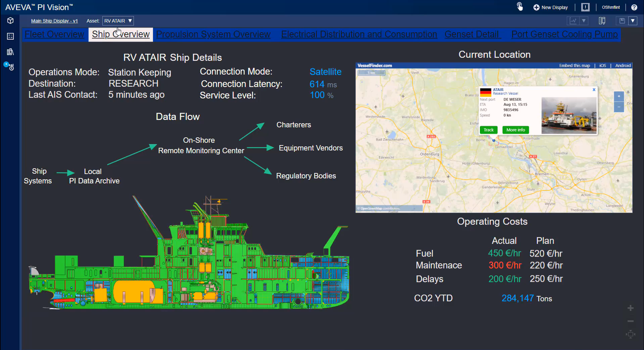Click the green More info button
Image resolution: width=644 pixels, height=350 pixels.
[515, 130]
